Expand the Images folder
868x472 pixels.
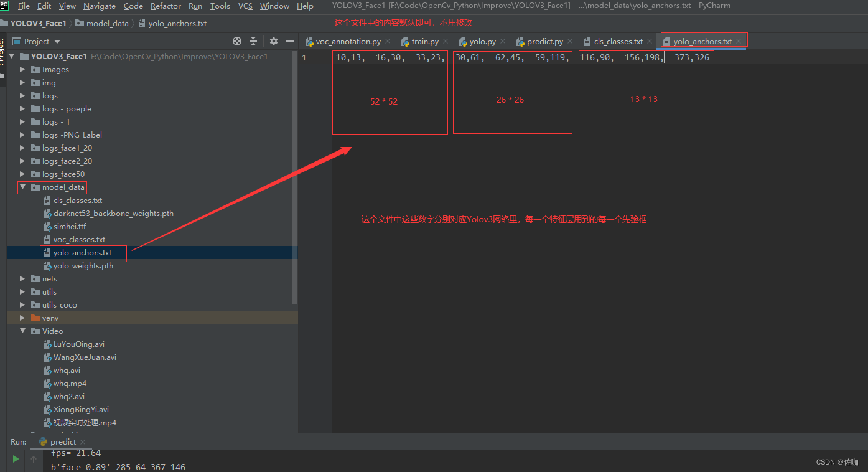22,70
